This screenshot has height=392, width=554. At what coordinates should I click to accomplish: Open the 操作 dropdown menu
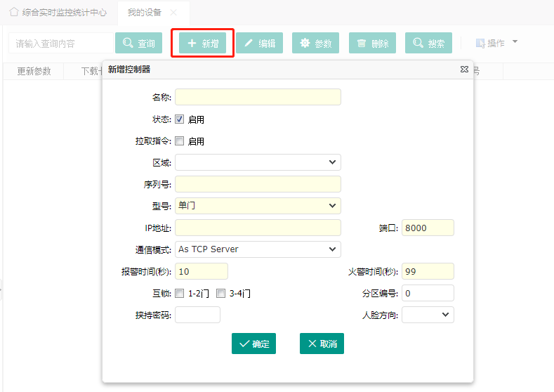point(496,43)
